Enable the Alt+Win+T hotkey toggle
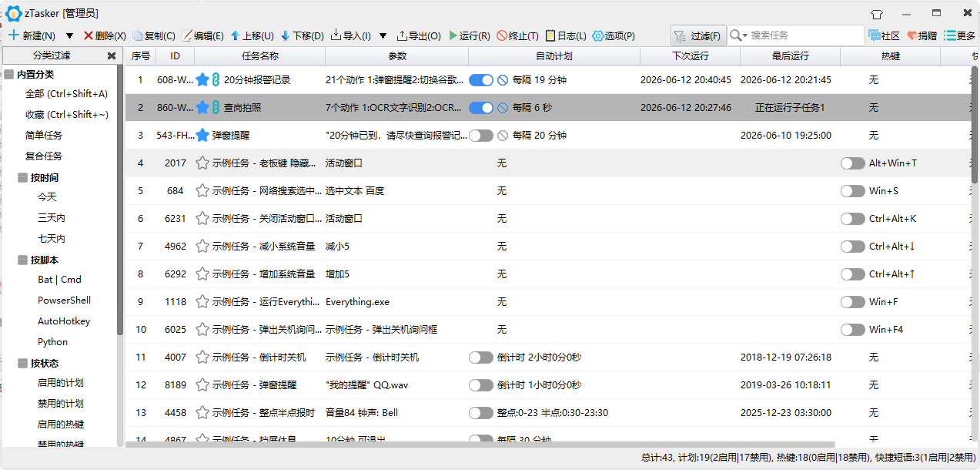The image size is (980, 470). [853, 163]
